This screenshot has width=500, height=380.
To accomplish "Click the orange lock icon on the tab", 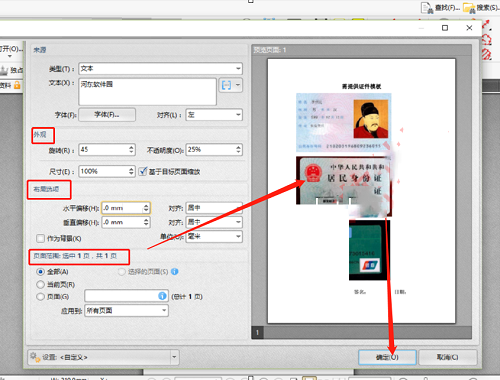I will [17, 85].
